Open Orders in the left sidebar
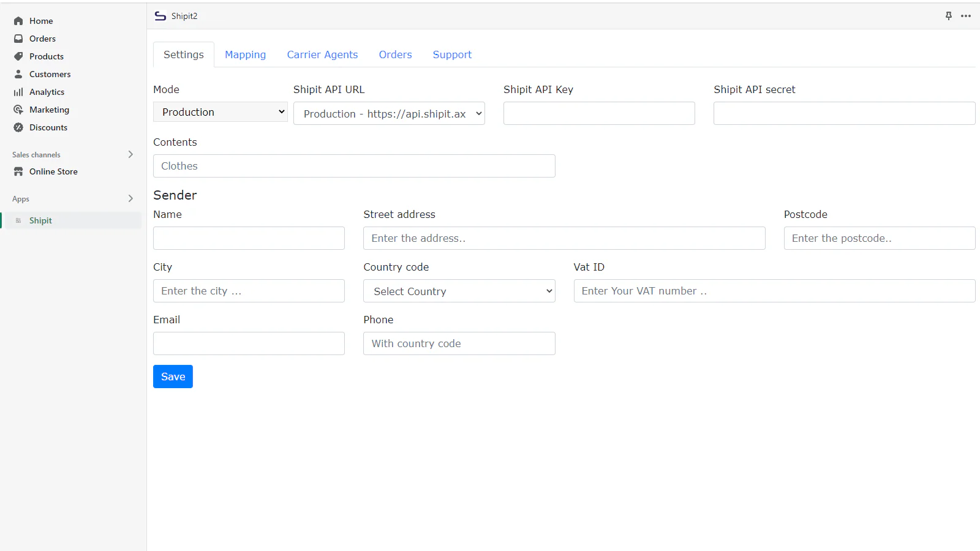 (x=42, y=39)
